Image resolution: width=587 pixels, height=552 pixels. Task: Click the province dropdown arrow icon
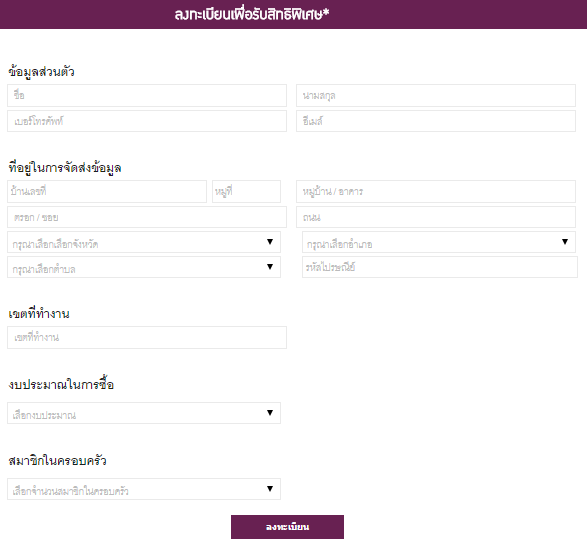click(270, 242)
